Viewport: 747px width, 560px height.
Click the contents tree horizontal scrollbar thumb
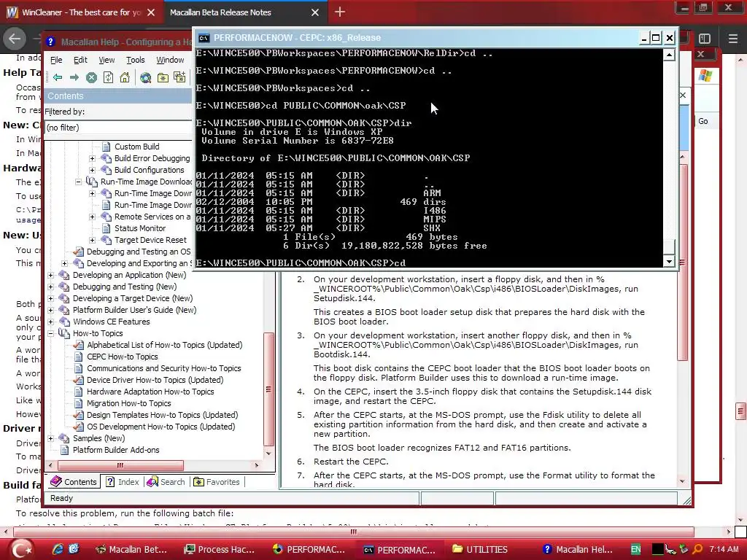click(120, 465)
